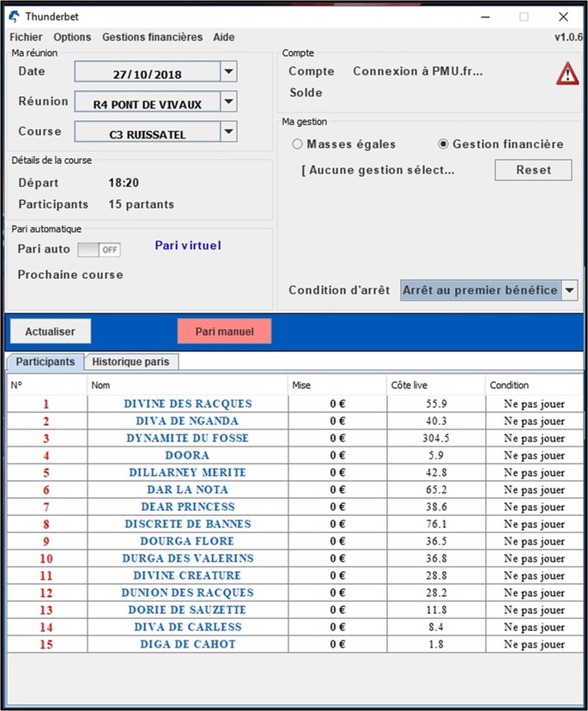Open the Condition d'arrêt dropdown

pyautogui.click(x=569, y=290)
